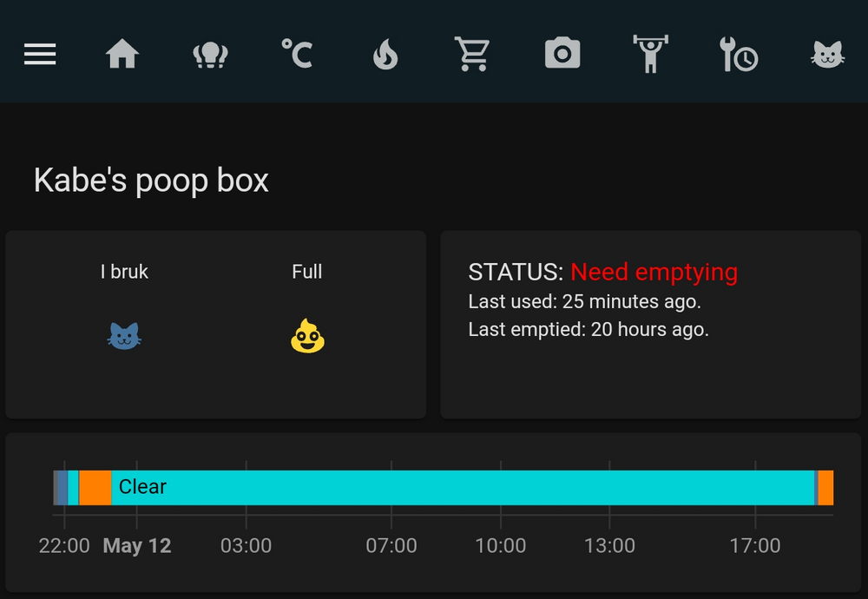Click the "I bruk" entity label
Image resolution: width=868 pixels, height=599 pixels.
124,272
